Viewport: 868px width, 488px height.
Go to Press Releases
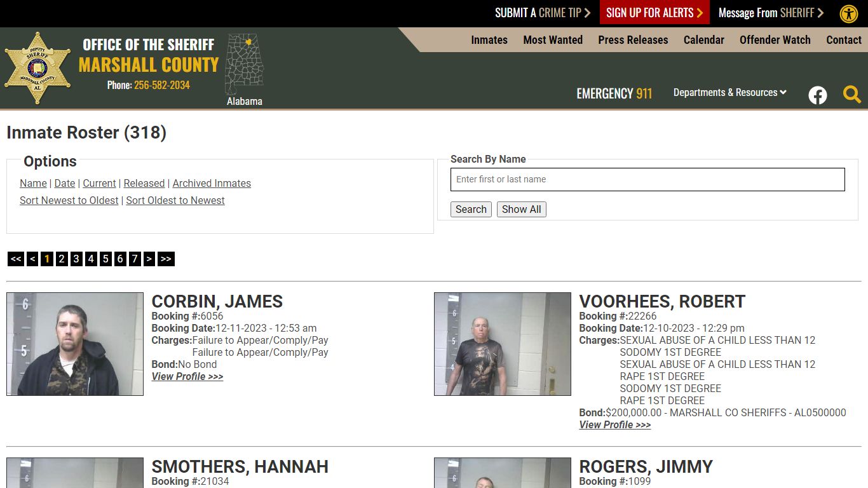point(633,39)
